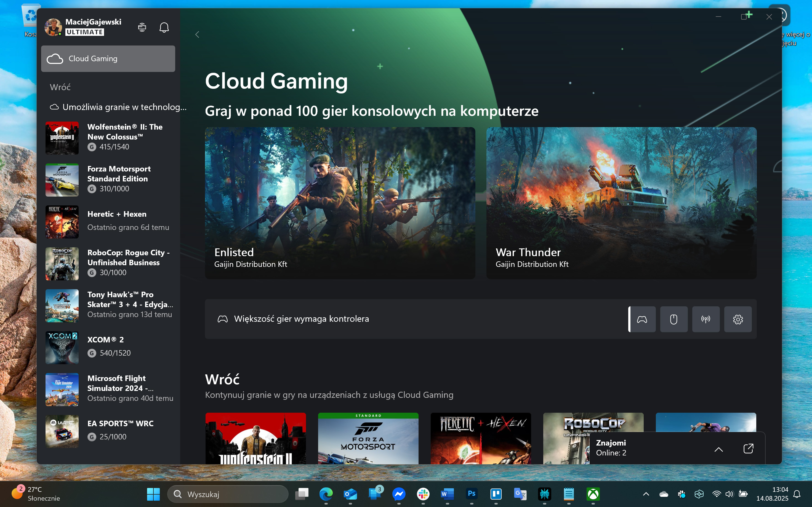
Task: Open Notepad from the taskbar
Action: click(569, 494)
